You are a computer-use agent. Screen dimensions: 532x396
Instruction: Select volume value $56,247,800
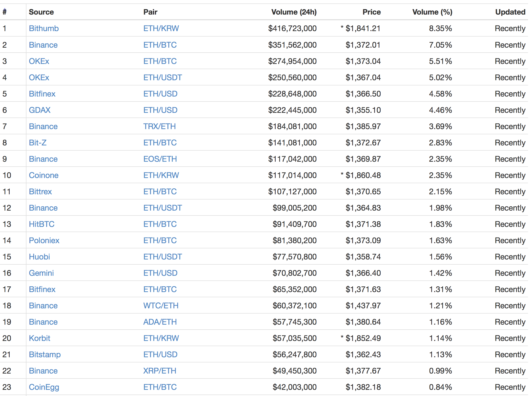(x=295, y=355)
